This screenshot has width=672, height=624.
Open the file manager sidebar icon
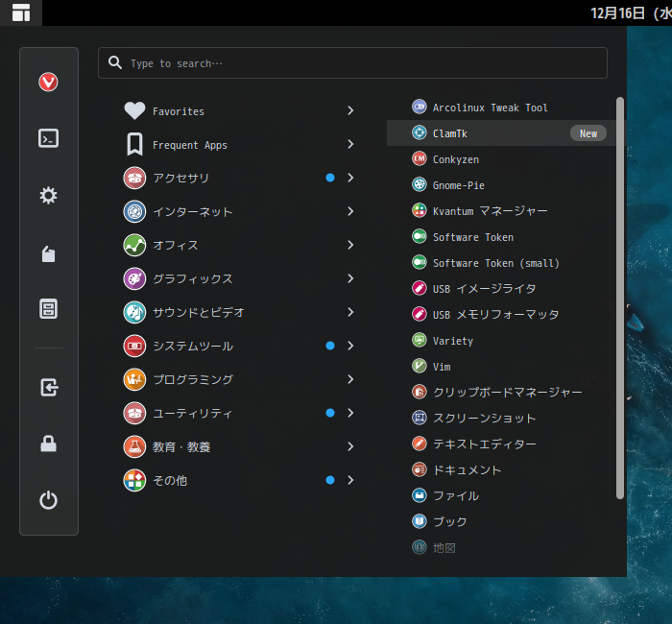pyautogui.click(x=48, y=253)
